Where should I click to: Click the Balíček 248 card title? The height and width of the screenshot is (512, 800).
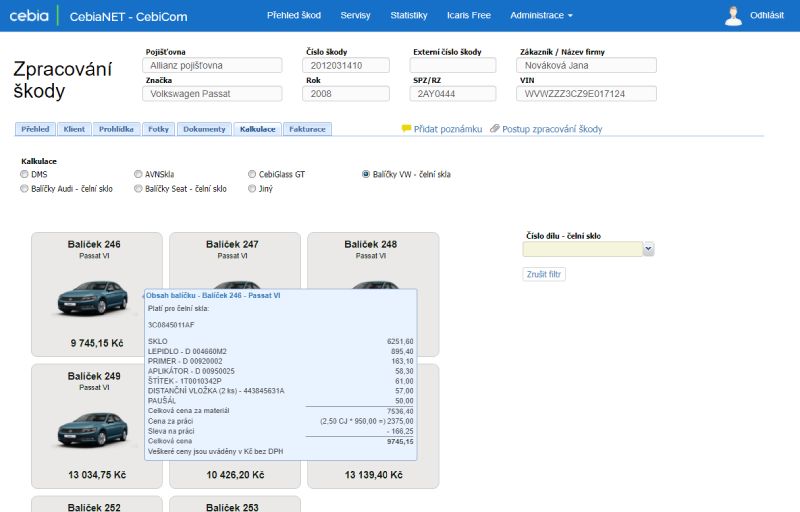(x=370, y=244)
